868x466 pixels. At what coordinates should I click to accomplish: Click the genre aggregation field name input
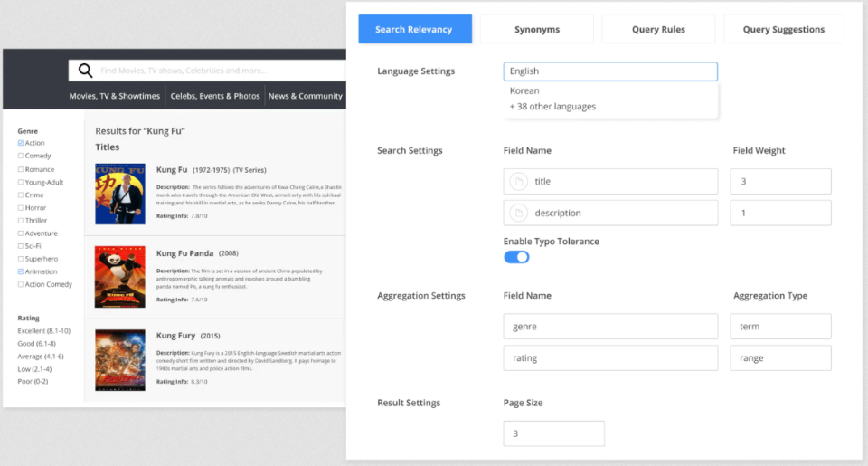click(x=610, y=327)
